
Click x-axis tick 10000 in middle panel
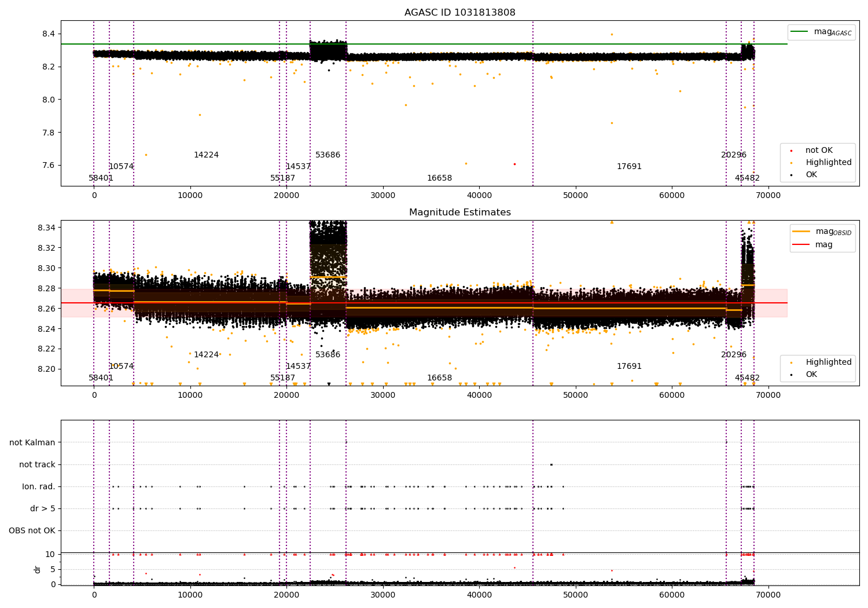coord(190,395)
